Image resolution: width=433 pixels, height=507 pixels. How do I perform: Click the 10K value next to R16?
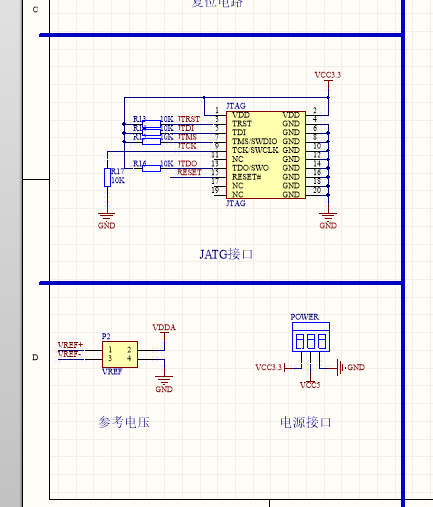tap(167, 164)
